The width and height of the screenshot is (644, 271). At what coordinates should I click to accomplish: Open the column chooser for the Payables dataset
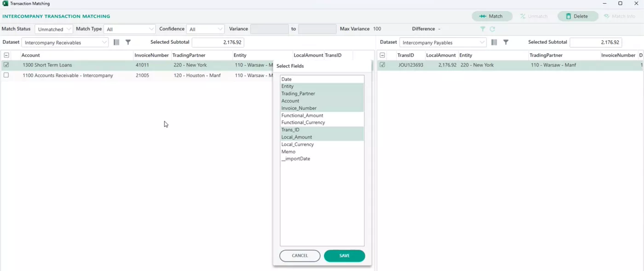point(494,42)
